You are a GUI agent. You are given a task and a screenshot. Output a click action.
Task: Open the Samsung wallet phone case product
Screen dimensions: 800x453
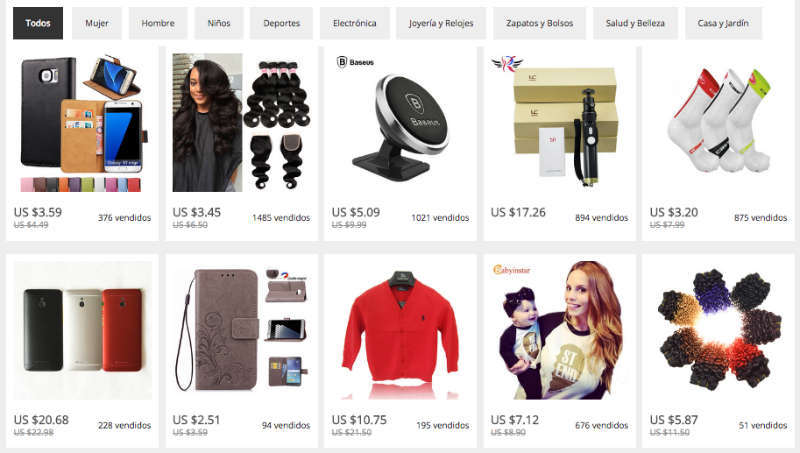pos(83,123)
